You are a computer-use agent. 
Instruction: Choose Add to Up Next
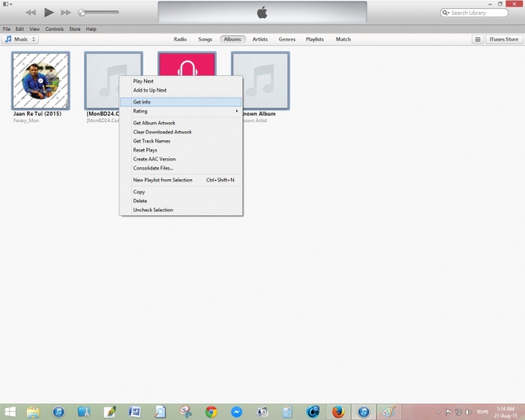tap(181, 90)
